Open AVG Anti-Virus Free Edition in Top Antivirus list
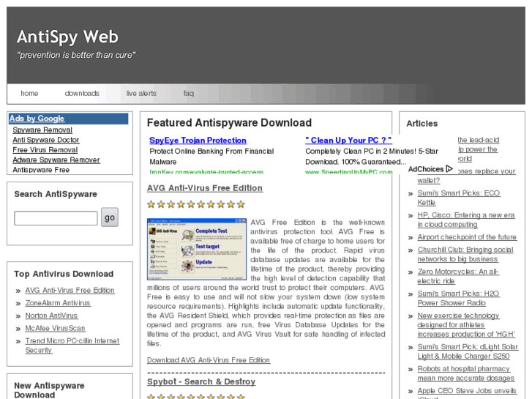Screen dimensions: 532x399 click(70, 291)
